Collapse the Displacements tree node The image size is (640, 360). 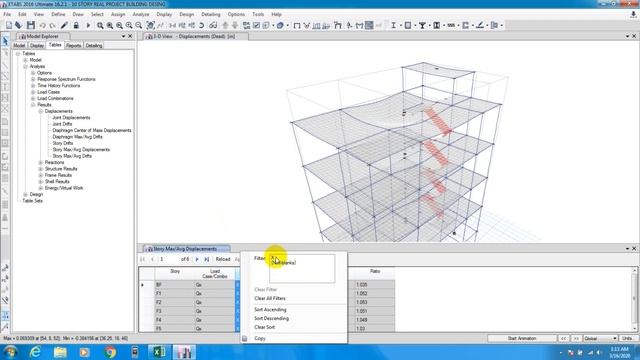40,111
